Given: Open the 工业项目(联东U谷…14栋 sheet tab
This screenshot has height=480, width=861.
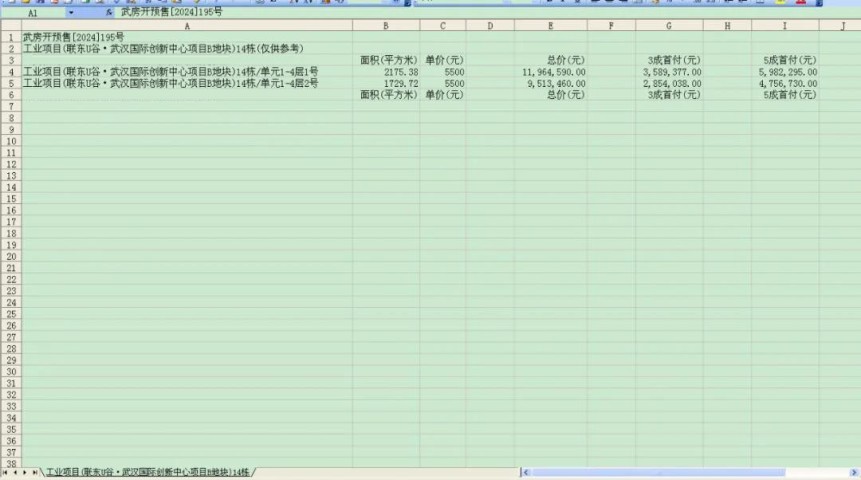Looking at the screenshot, I should coord(147,472).
